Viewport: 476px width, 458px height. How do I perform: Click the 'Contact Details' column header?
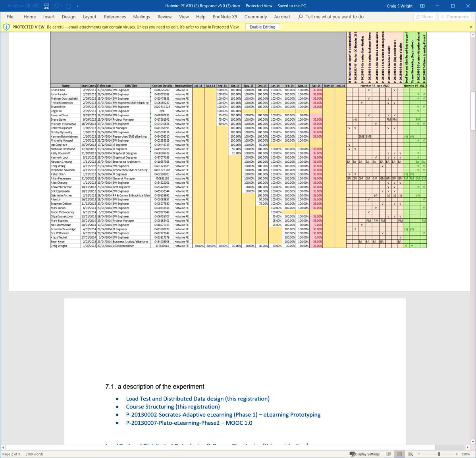[x=162, y=86]
